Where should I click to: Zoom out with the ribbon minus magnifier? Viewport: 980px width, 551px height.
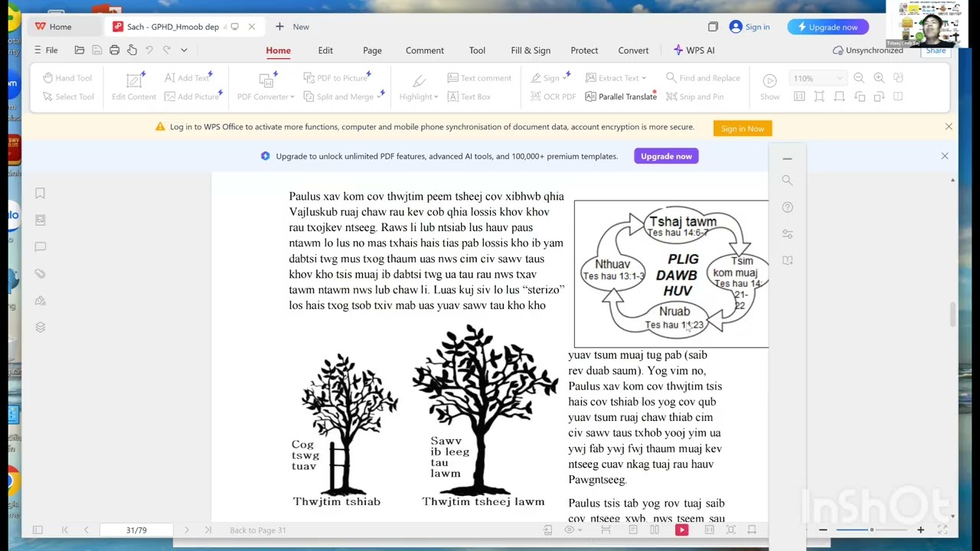[859, 78]
